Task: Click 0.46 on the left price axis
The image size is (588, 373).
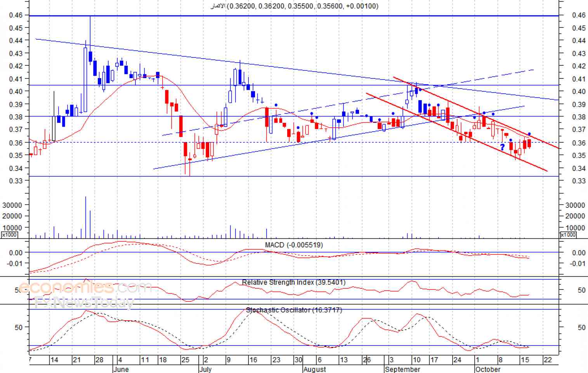Action: click(16, 15)
